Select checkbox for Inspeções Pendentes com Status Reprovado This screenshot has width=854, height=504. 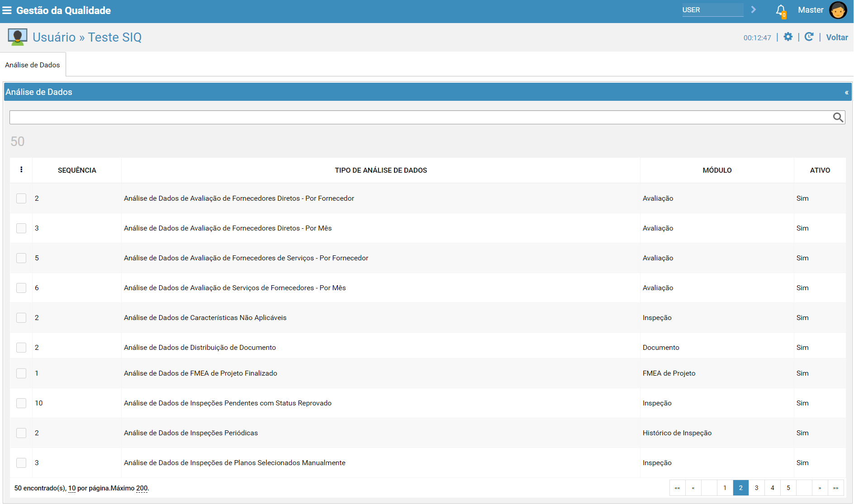pos(21,403)
